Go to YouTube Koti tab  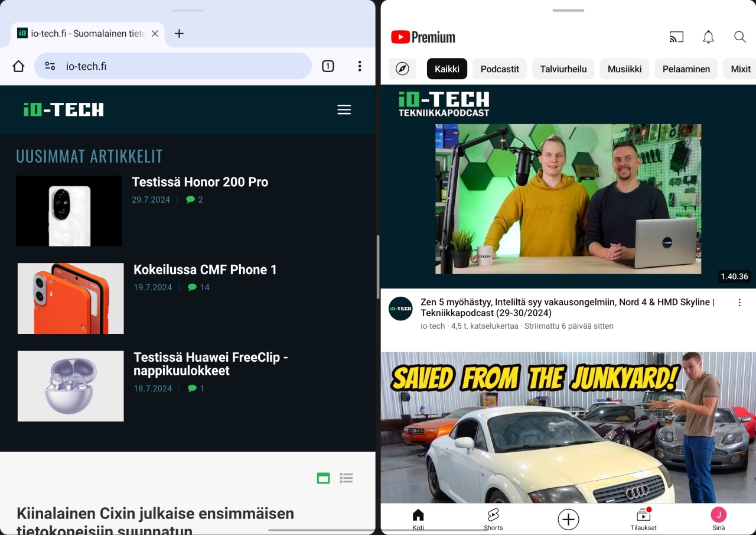tap(418, 520)
